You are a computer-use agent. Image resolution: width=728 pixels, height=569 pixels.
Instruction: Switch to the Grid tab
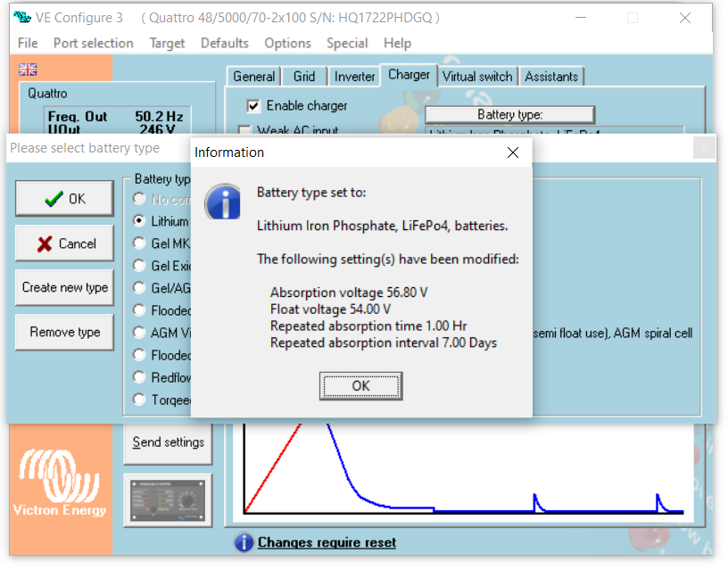(x=304, y=76)
